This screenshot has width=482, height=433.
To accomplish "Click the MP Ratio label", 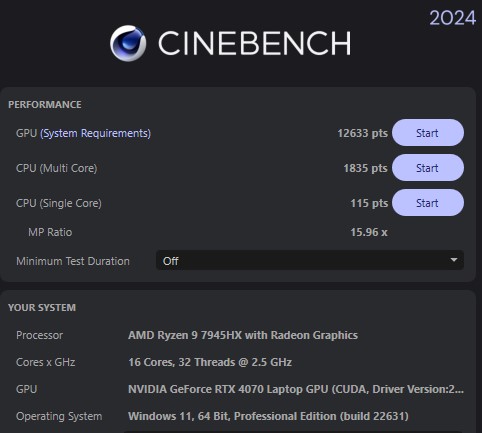I will (50, 232).
